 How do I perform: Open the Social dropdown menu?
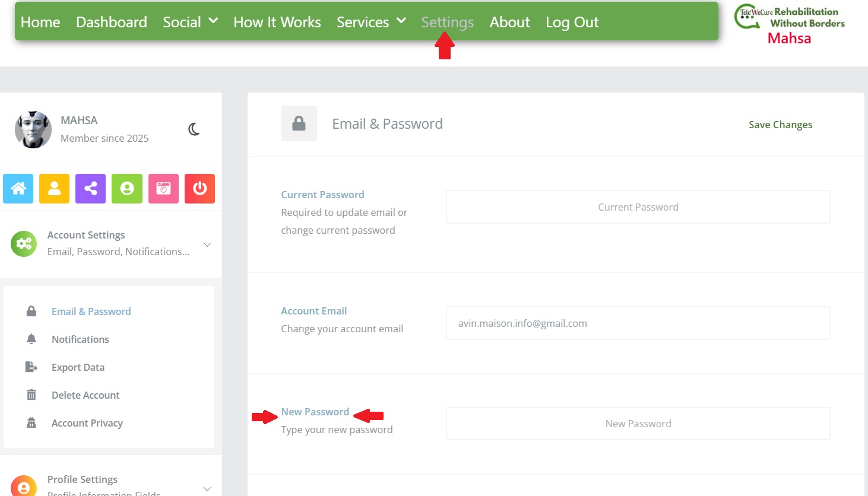click(x=191, y=22)
